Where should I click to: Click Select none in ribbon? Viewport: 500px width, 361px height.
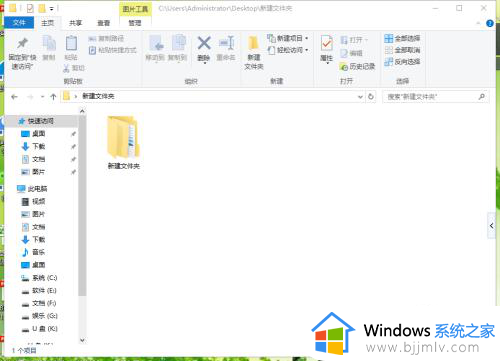click(402, 50)
